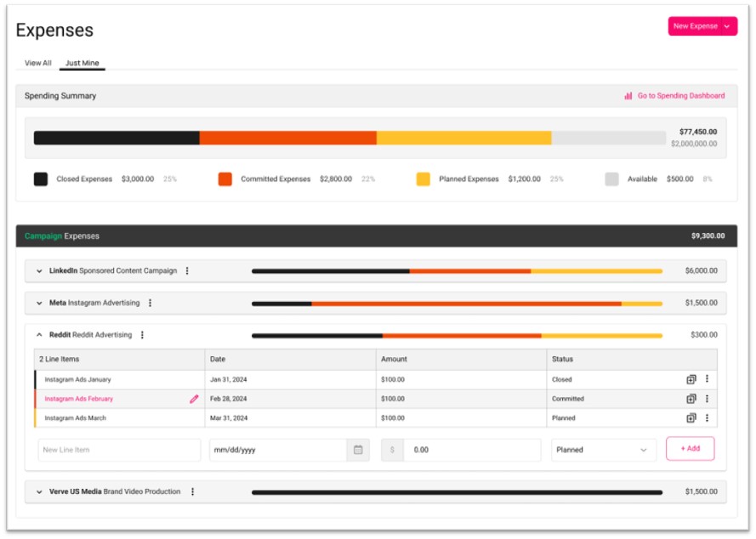Open the New Expense dropdown button
The width and height of the screenshot is (756, 539).
702,26
